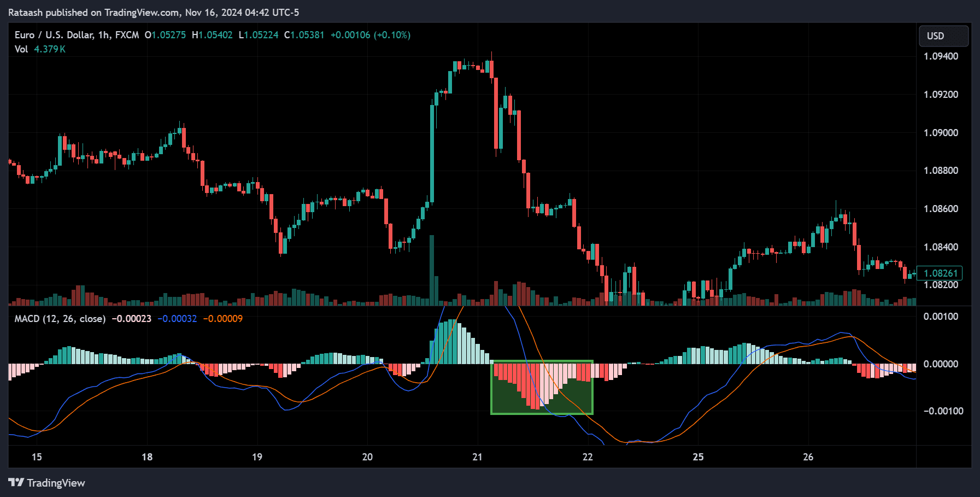Image resolution: width=980 pixels, height=497 pixels.
Task: Select the Vol indicator label in the legend
Action: click(21, 49)
